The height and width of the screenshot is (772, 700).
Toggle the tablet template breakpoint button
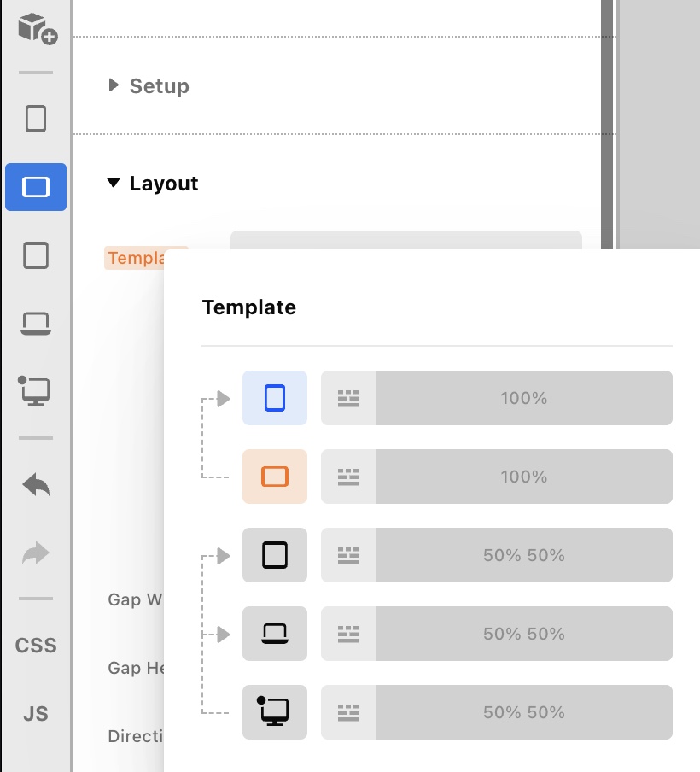pos(274,555)
